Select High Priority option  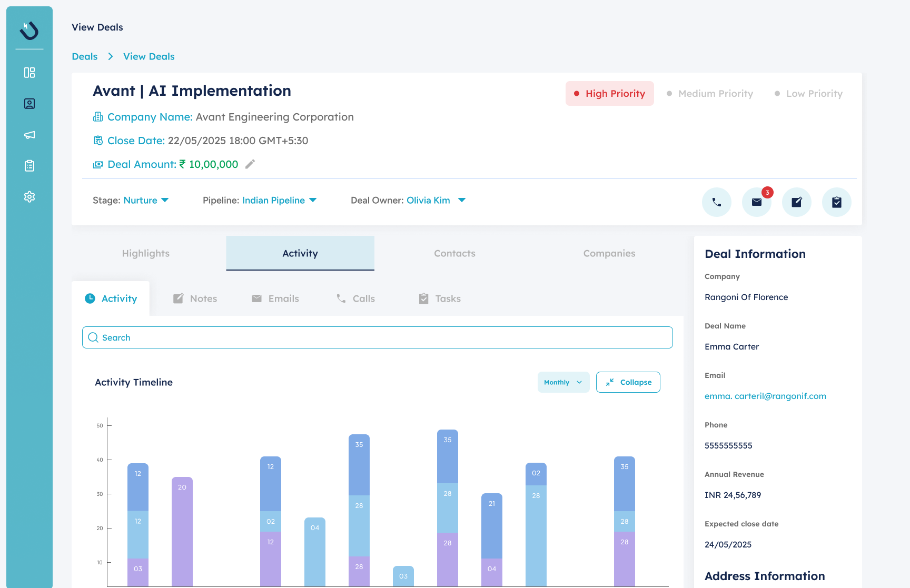click(x=609, y=94)
